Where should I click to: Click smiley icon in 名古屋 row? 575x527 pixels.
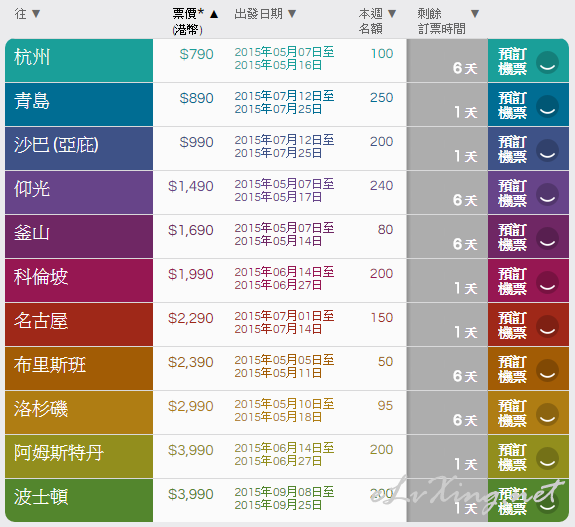pyautogui.click(x=547, y=326)
